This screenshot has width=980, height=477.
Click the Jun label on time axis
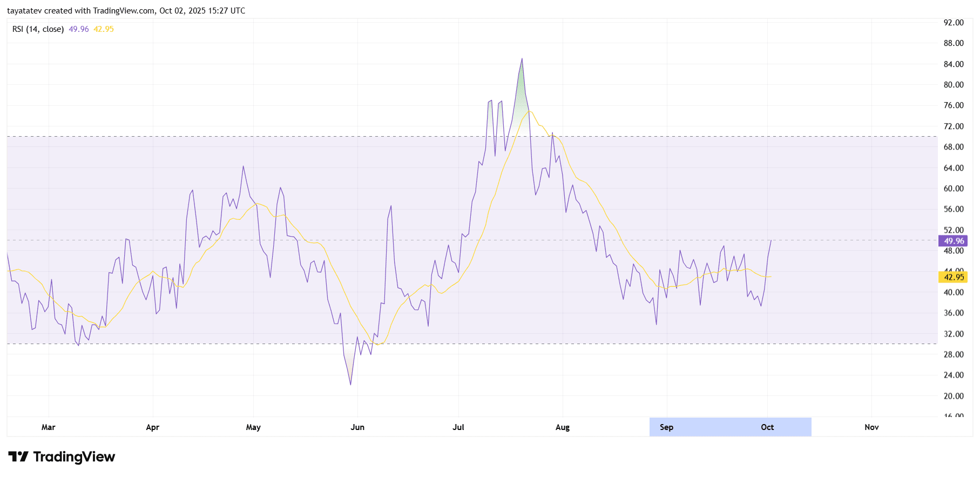357,427
